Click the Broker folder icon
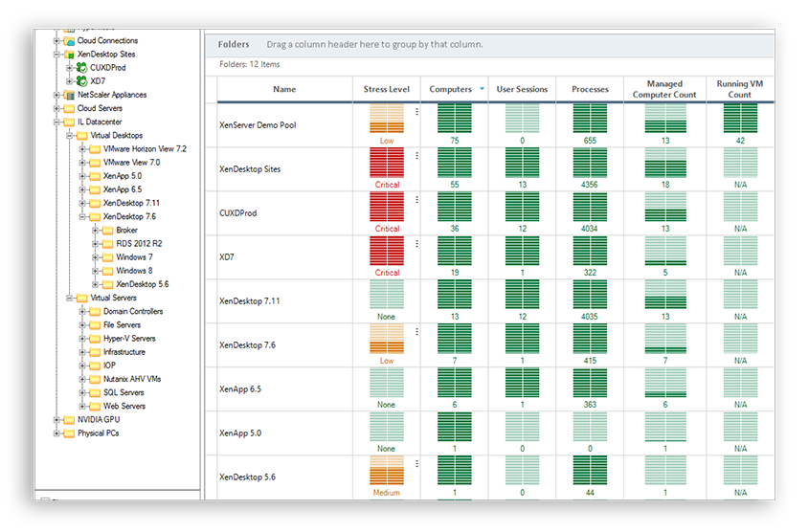This screenshot has height=532, width=809. 108,231
